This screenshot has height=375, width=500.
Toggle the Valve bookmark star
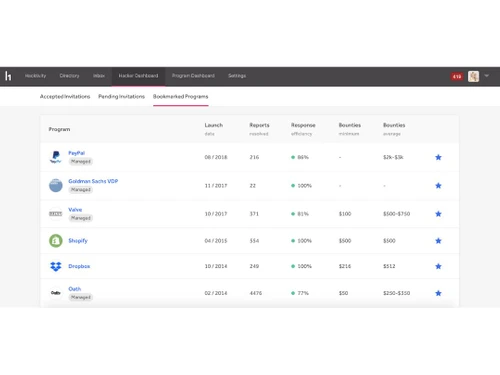[x=438, y=214]
